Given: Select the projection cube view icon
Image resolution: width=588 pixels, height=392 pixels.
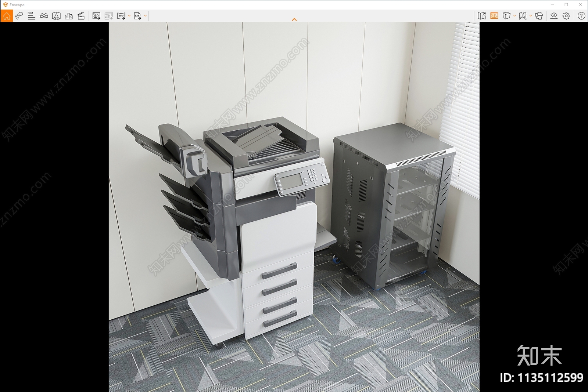Looking at the screenshot, I should tap(506, 16).
